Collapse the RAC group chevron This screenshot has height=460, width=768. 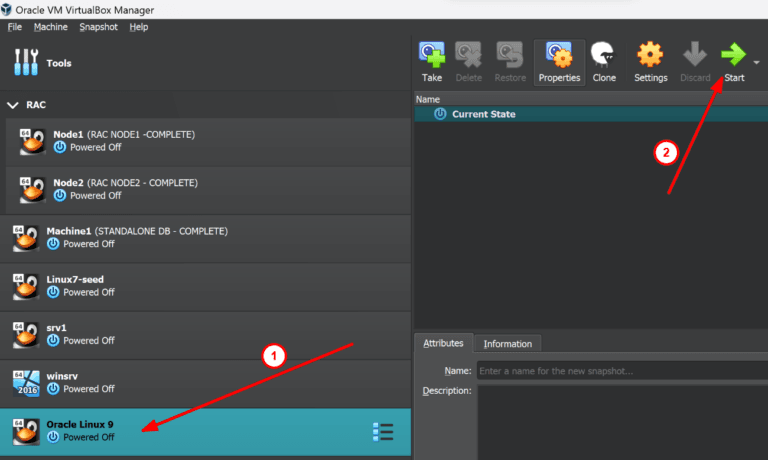(x=13, y=104)
